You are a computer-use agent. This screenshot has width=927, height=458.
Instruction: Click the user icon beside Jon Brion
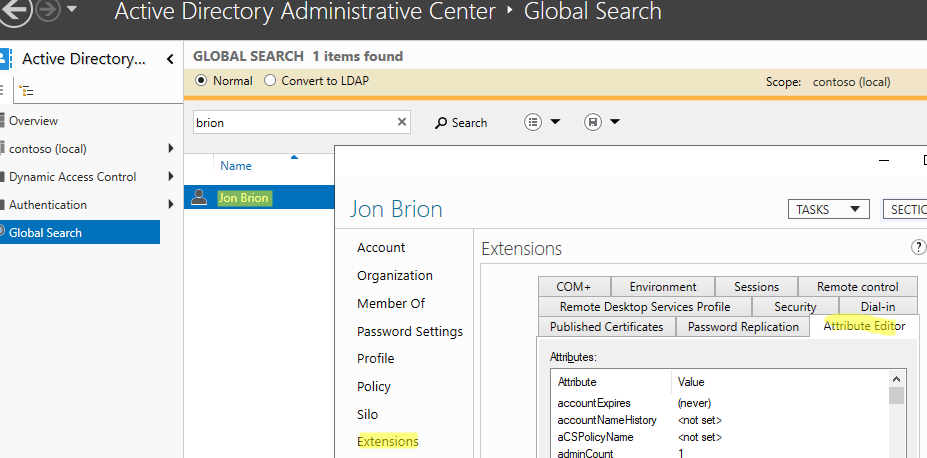point(199,197)
